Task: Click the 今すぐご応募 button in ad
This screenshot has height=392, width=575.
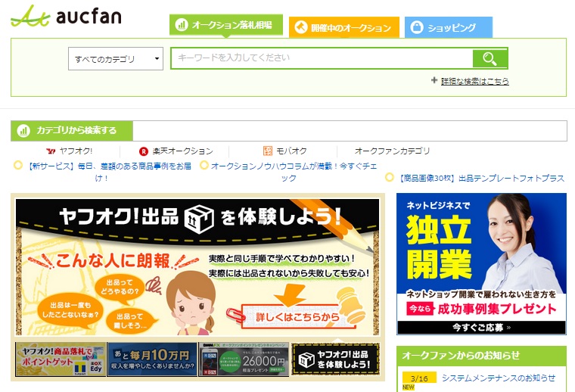Action: (x=481, y=328)
